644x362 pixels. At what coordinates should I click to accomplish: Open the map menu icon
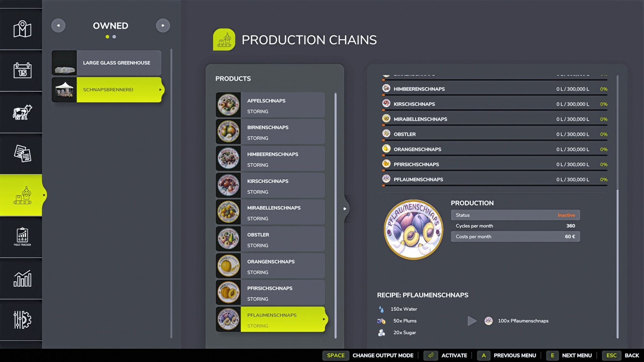click(22, 29)
